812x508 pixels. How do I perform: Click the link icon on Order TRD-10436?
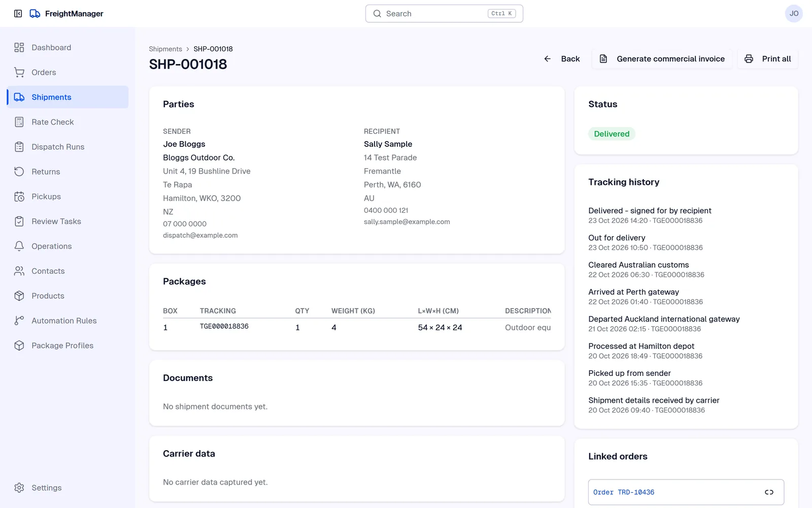pos(769,492)
